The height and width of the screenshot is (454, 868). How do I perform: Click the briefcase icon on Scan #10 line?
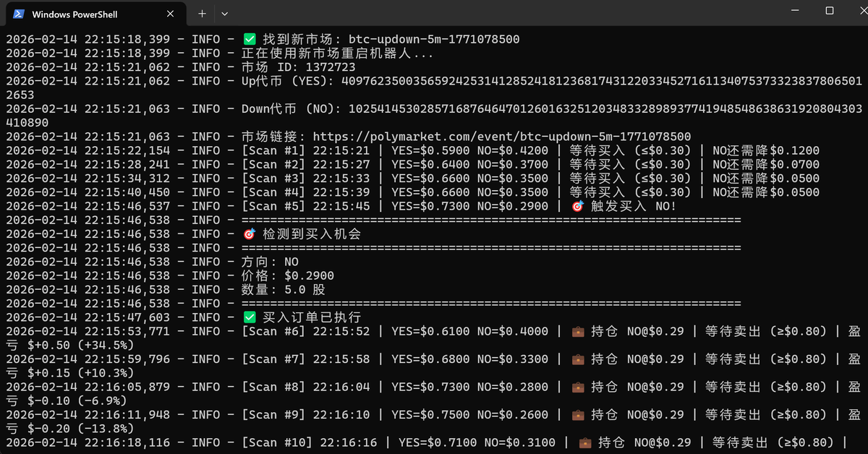pyautogui.click(x=585, y=442)
